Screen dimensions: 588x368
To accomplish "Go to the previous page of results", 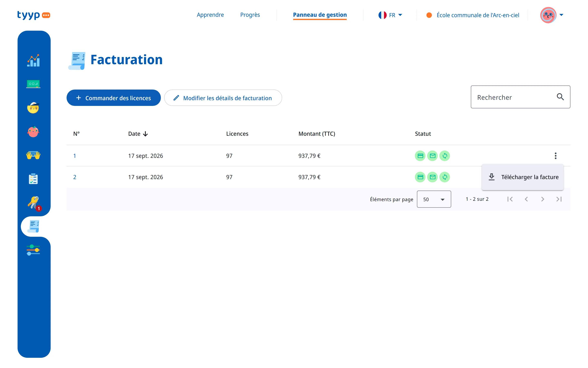I will (x=526, y=199).
